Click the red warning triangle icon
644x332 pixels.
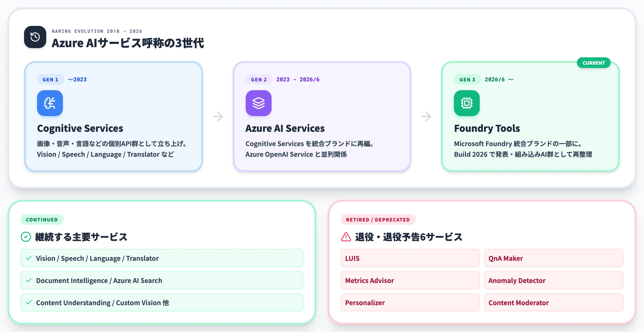346,237
